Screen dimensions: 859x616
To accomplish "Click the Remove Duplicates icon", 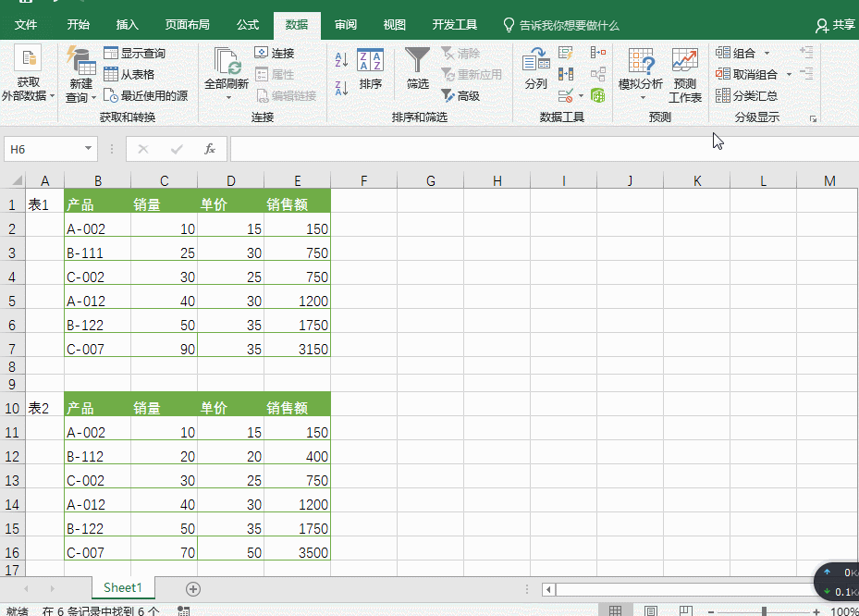I will [566, 73].
